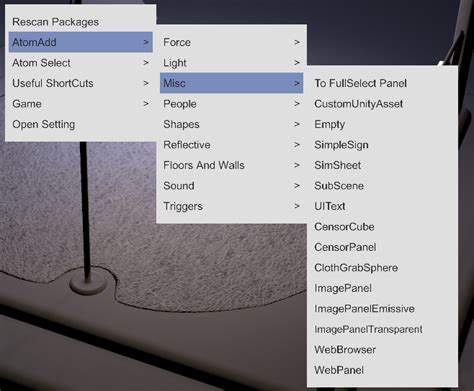Add a WebPanel atom
474x391 pixels.
coord(382,370)
